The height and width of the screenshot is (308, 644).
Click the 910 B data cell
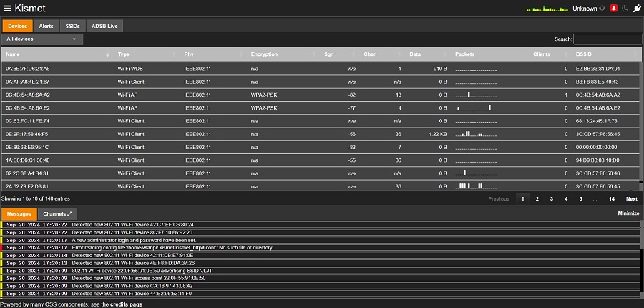tap(439, 69)
